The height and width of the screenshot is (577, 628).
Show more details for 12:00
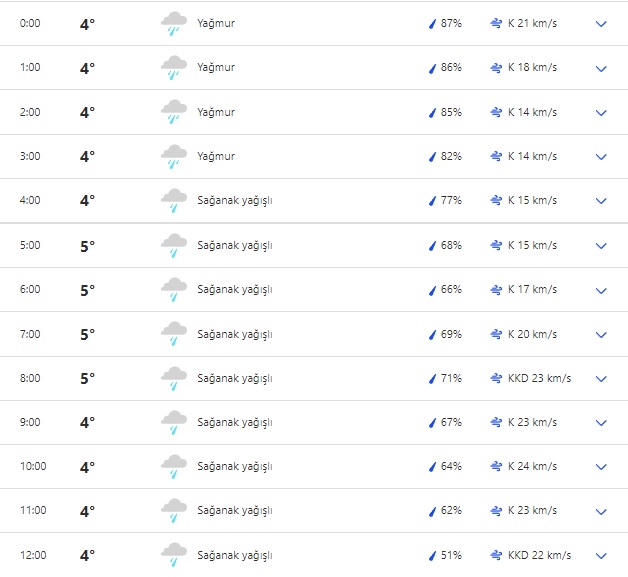601,555
